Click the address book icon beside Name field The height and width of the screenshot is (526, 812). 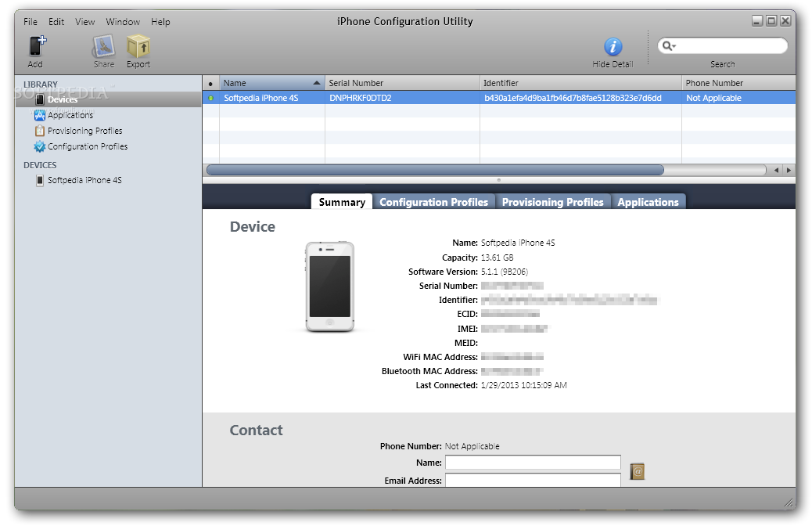click(638, 471)
